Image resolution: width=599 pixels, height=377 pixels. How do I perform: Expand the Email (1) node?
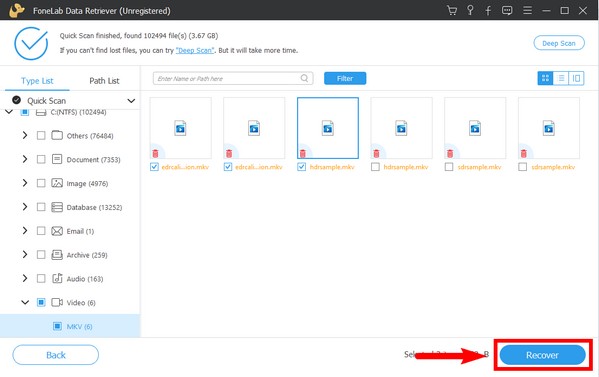tap(25, 231)
